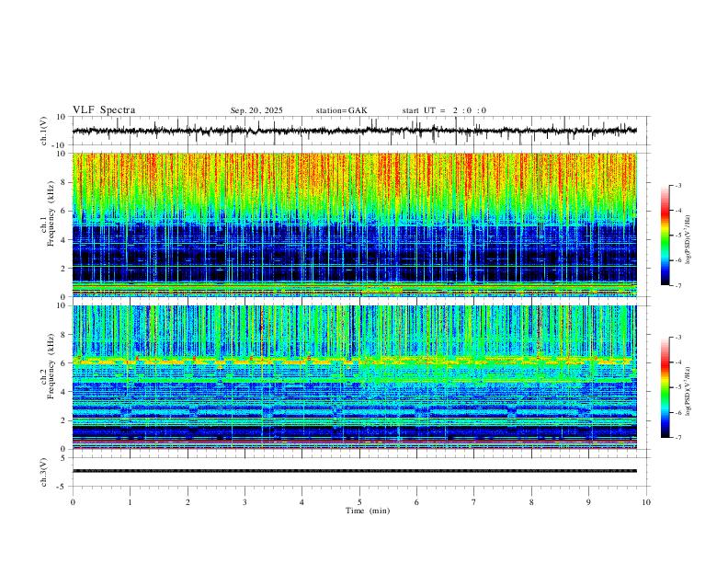Viewport: 728px width, 563px height.
Task: Click the ch.1 spectrogram color bar
Action: click(665, 236)
